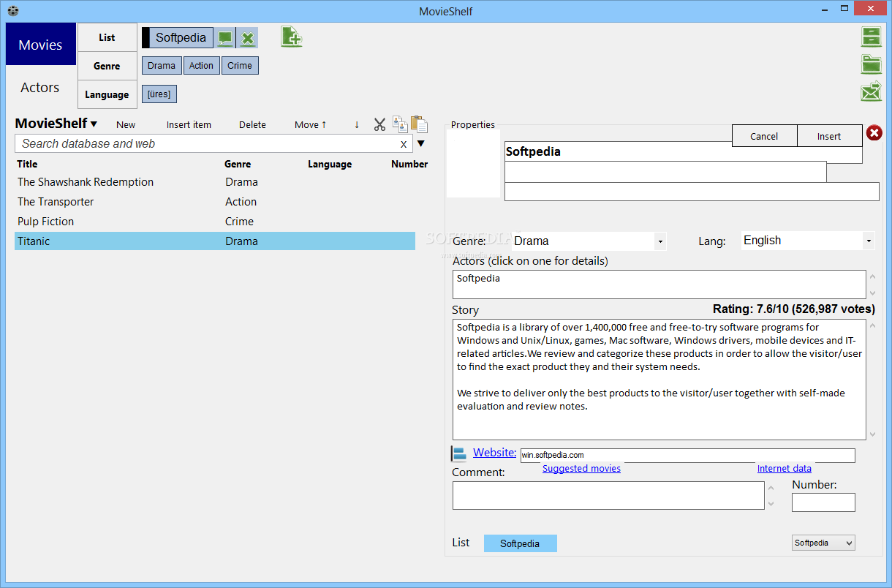Click the Insert button in Properties
The width and height of the screenshot is (892, 588).
pos(829,136)
